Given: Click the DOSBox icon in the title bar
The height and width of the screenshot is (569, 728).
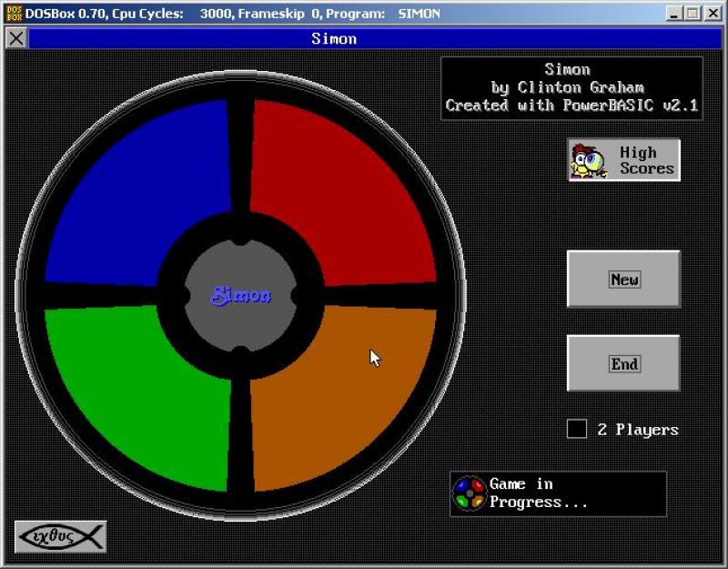Looking at the screenshot, I should 15,14.
